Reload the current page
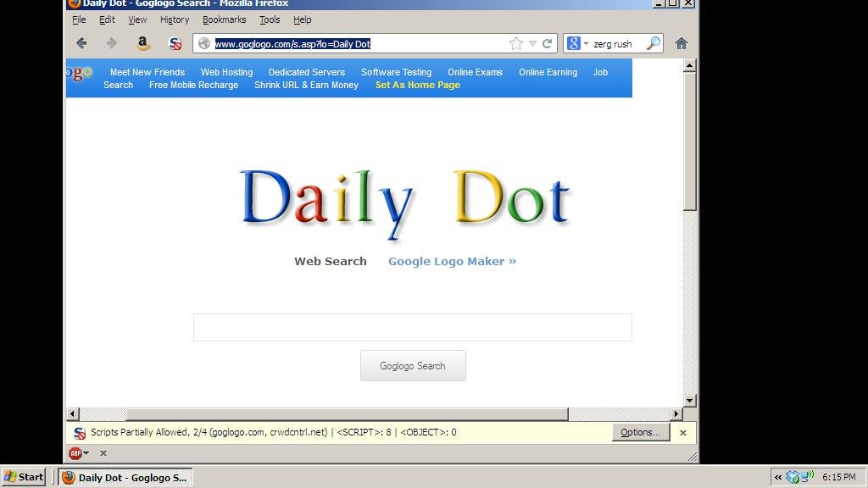 pyautogui.click(x=547, y=44)
